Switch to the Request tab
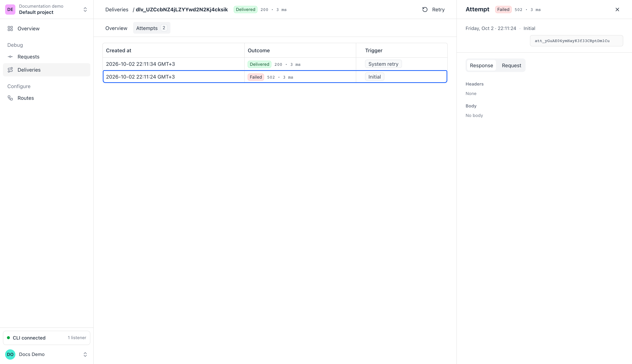Screen dimensions: 632x364 coord(511,65)
